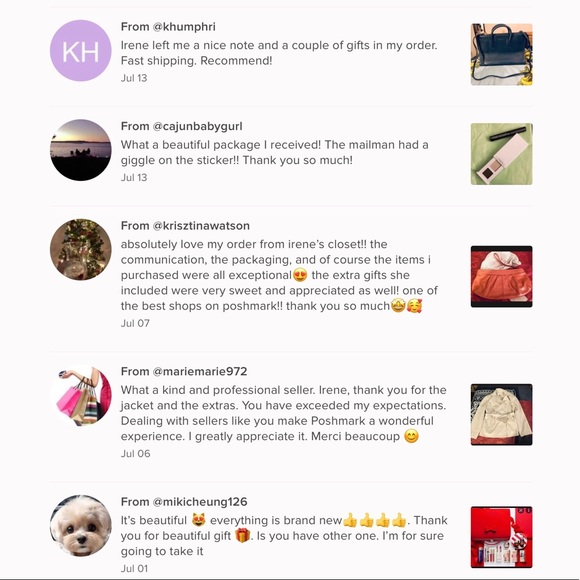Select the review ending with Merci beaucoup

(283, 413)
